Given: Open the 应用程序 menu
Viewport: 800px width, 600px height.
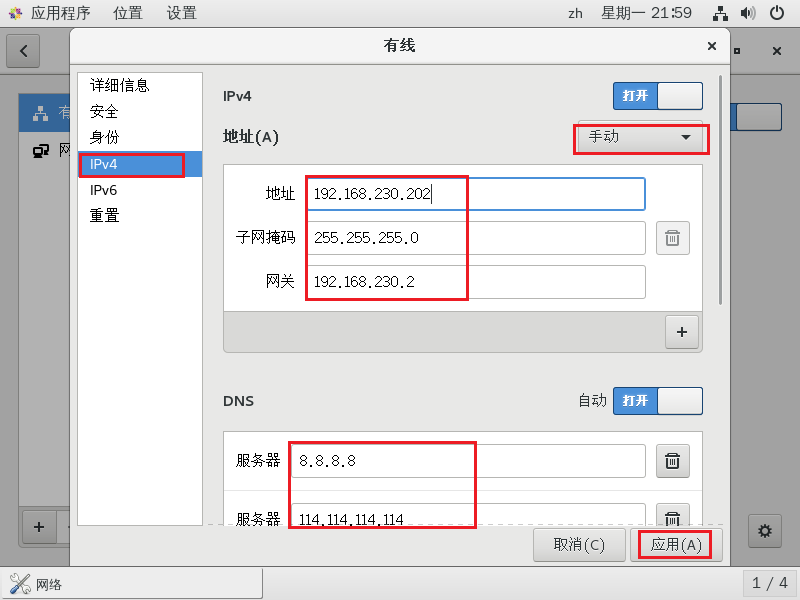Looking at the screenshot, I should tap(62, 13).
